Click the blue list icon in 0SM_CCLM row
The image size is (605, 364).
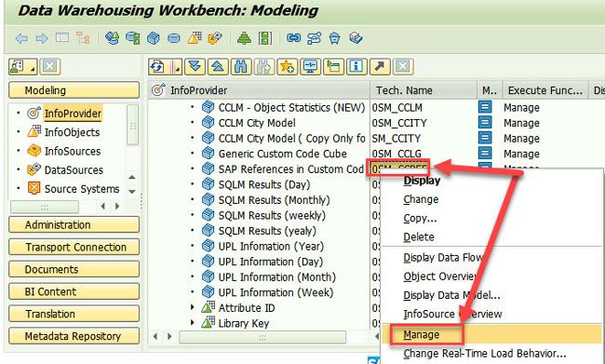[485, 107]
